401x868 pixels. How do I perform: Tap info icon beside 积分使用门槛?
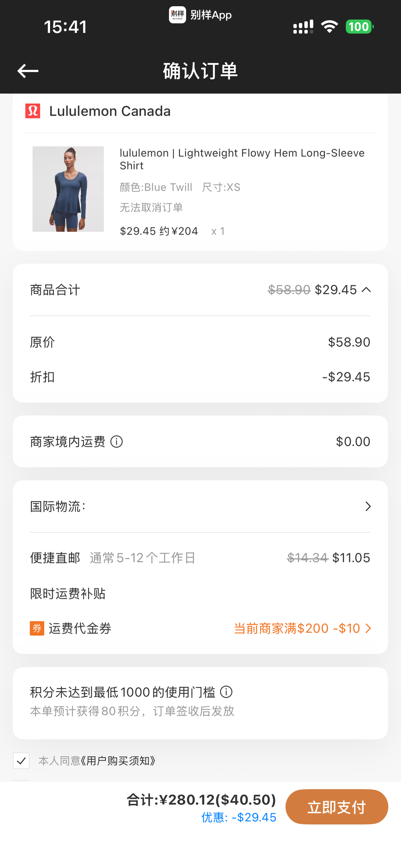(226, 692)
